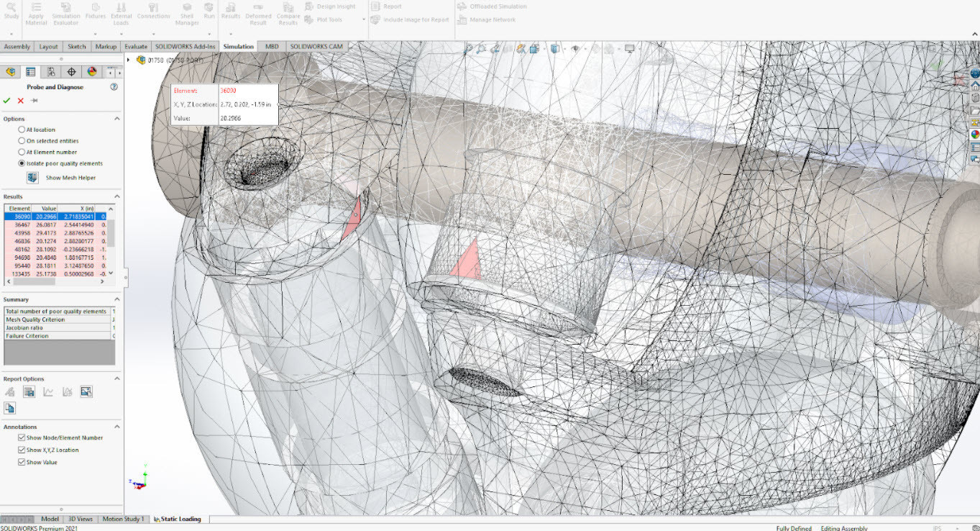Cancel Probe and Diagnose with red X
The height and width of the screenshot is (531, 980).
20,101
